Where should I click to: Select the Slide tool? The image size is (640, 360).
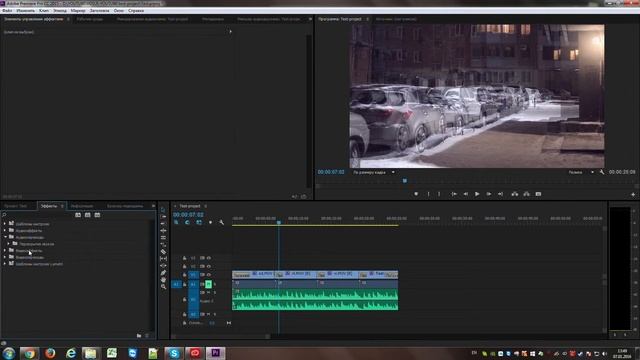[x=163, y=266]
